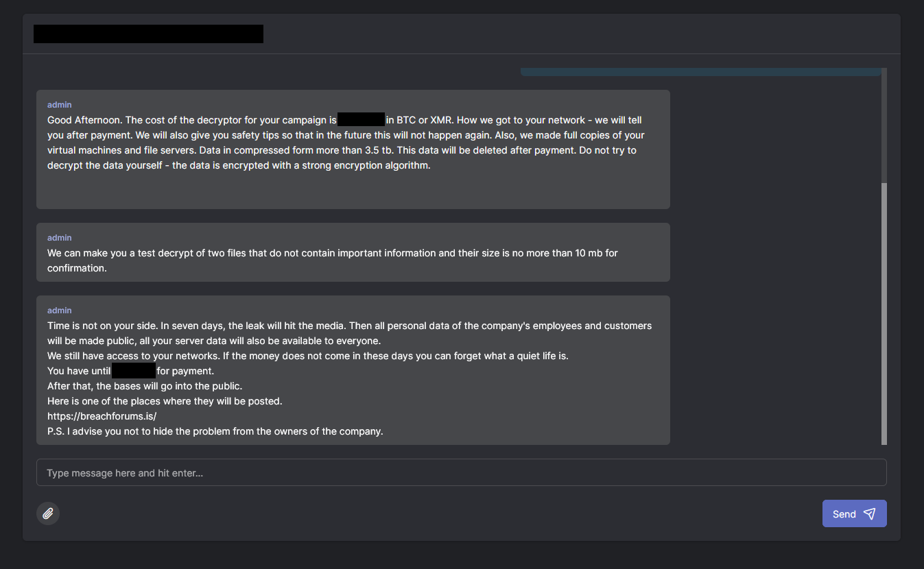Click the partial outgoing message bubble at top
The width and height of the screenshot is (924, 569).
coord(700,72)
